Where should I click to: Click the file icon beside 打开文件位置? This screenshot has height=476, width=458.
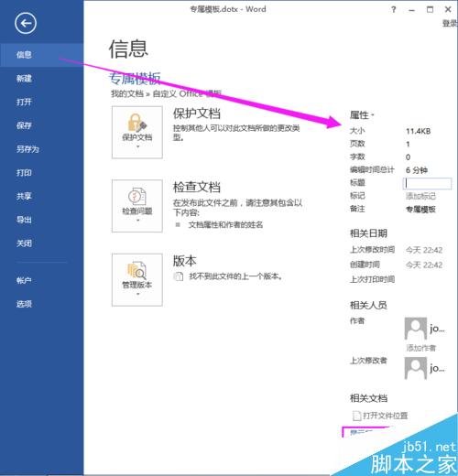click(356, 416)
